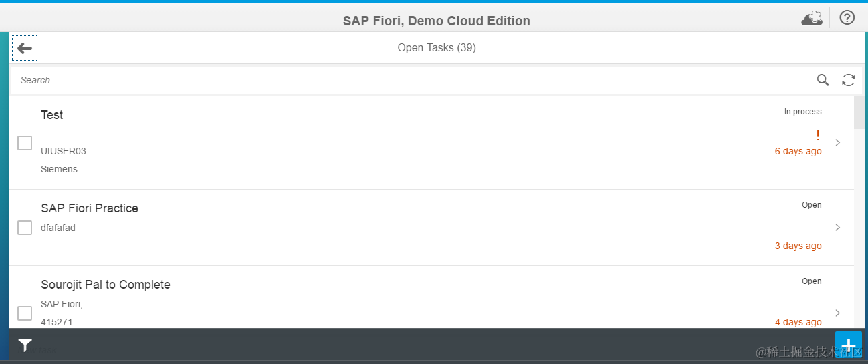Click the Open Tasks (39) header
The width and height of the screenshot is (868, 364).
(x=437, y=48)
